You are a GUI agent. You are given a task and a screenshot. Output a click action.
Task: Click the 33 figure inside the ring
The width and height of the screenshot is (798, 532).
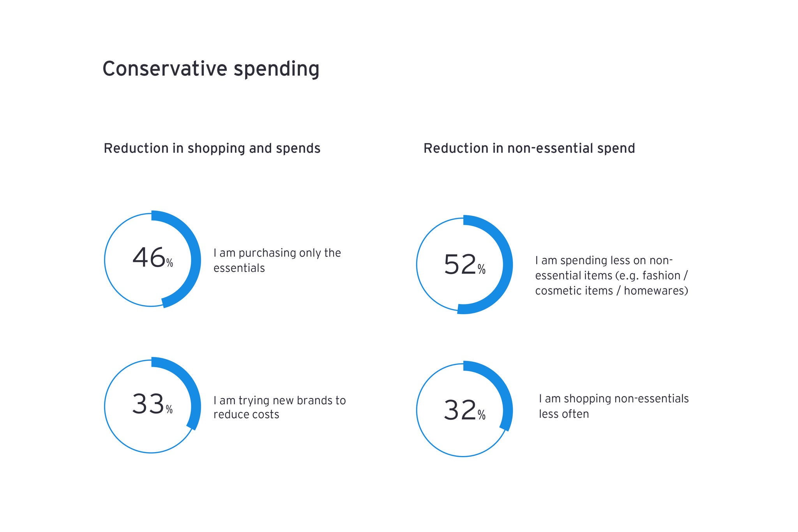click(148, 404)
